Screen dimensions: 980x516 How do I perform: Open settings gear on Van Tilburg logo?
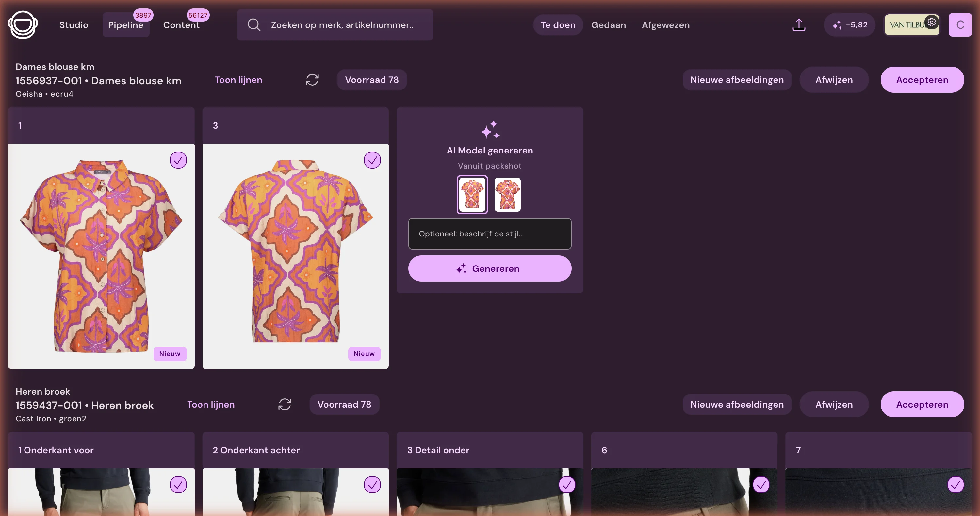tap(931, 23)
